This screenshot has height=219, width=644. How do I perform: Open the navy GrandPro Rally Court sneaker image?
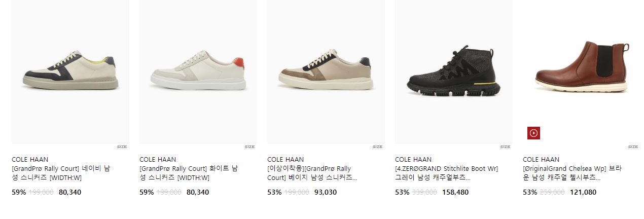click(70, 71)
